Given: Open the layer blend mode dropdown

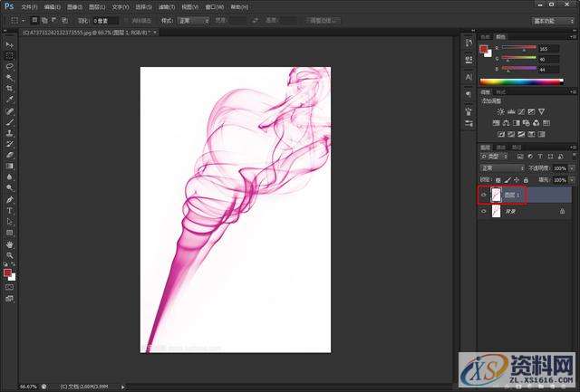Looking at the screenshot, I should (501, 168).
